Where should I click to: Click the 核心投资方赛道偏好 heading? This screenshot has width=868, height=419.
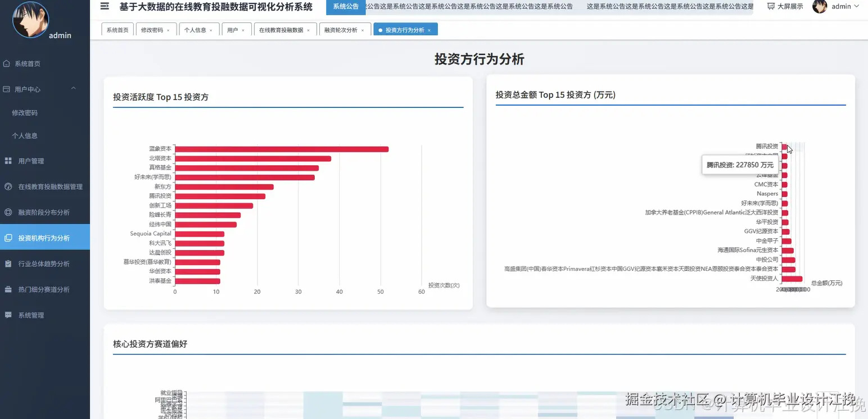click(x=150, y=344)
